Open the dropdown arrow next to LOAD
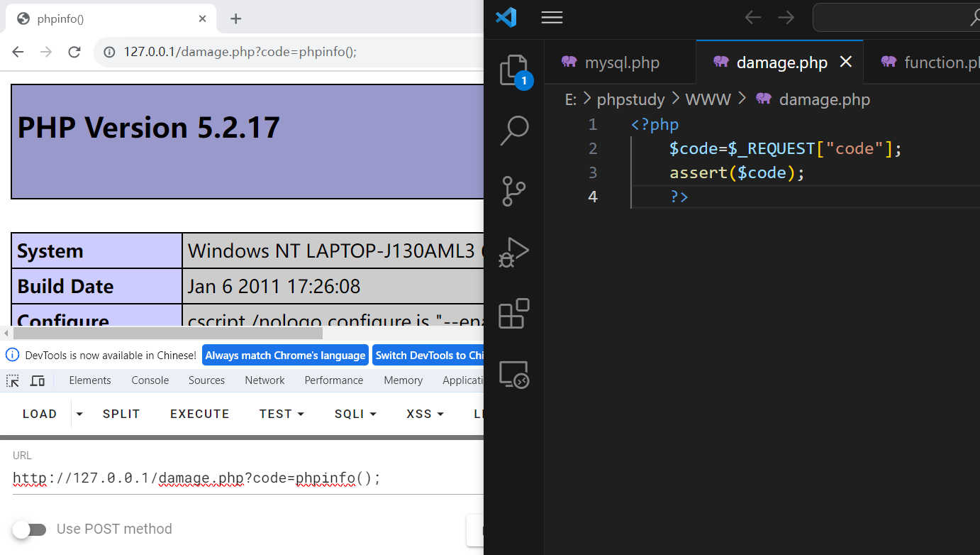The width and height of the screenshot is (980, 555). [79, 414]
